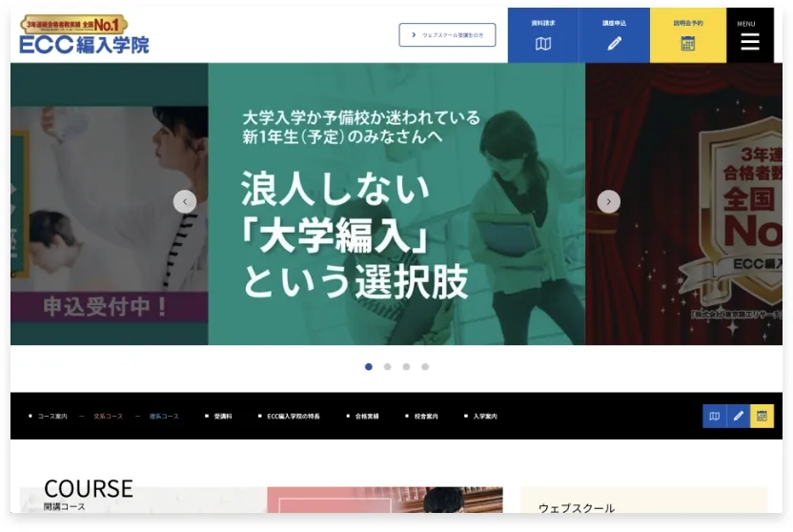Click the ウェブスクール受講生の方 button
The height and width of the screenshot is (532, 793).
(447, 35)
